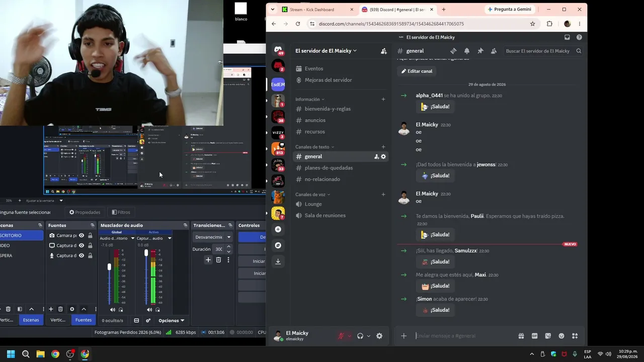Switch to the Fuentes tab in OBS
The image size is (644, 362).
click(84, 320)
